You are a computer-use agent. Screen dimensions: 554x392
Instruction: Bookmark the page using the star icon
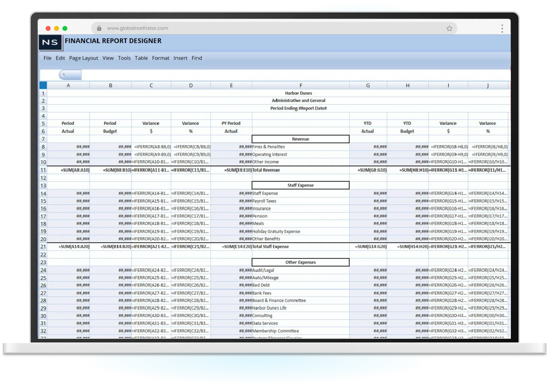click(449, 28)
